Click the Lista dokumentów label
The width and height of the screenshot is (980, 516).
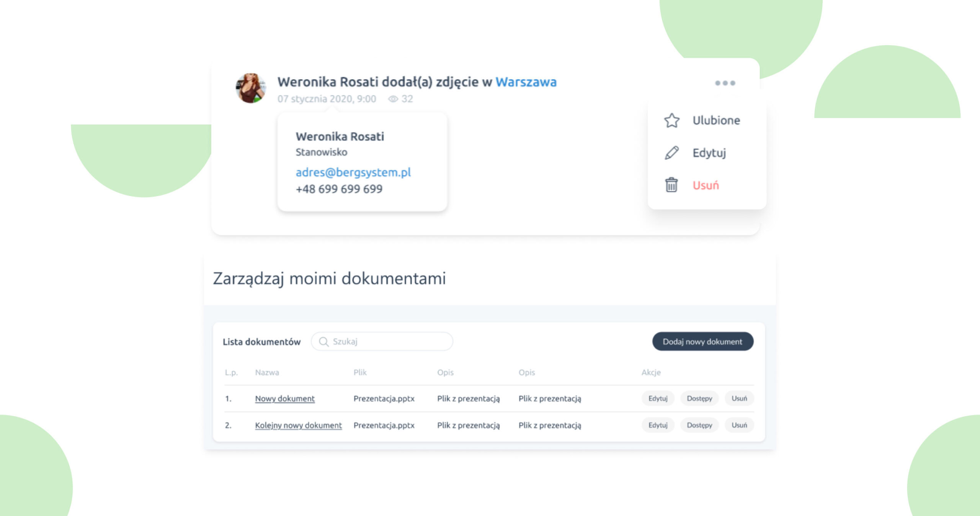point(261,342)
